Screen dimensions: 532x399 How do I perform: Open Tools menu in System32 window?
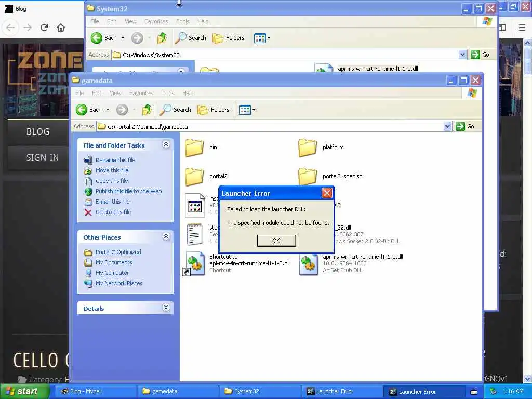click(x=182, y=21)
